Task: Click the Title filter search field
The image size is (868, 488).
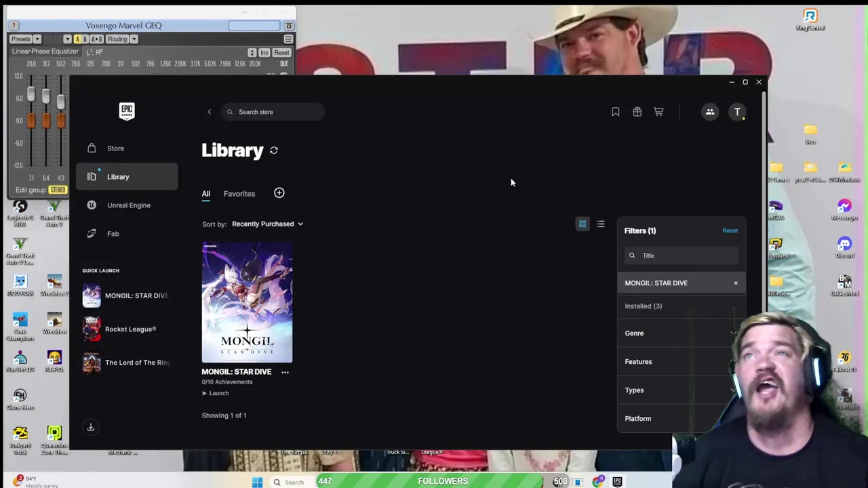Action: [x=681, y=256]
